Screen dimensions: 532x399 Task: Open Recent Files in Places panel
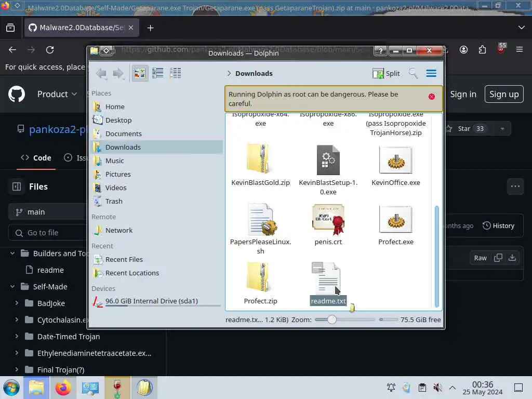click(157, 260)
